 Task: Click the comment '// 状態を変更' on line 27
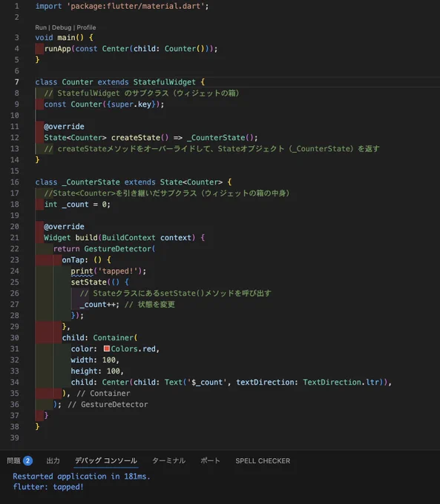tap(149, 304)
